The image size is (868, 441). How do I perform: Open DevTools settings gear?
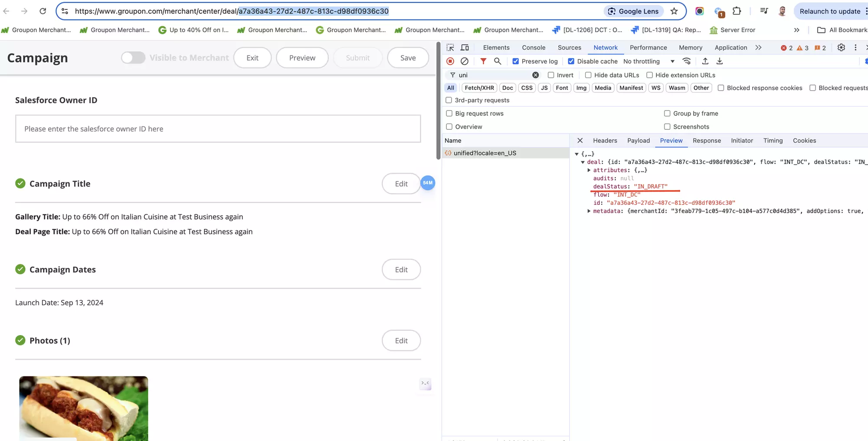(x=841, y=47)
